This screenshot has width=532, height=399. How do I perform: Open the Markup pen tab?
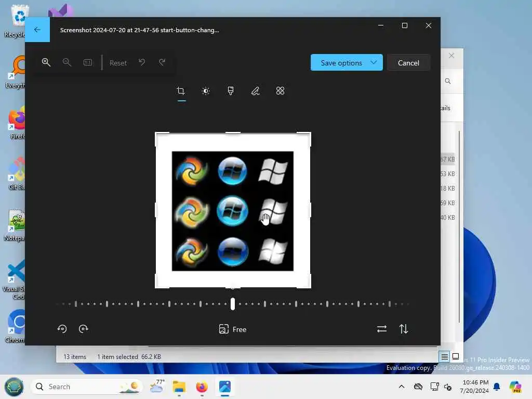[x=256, y=91]
